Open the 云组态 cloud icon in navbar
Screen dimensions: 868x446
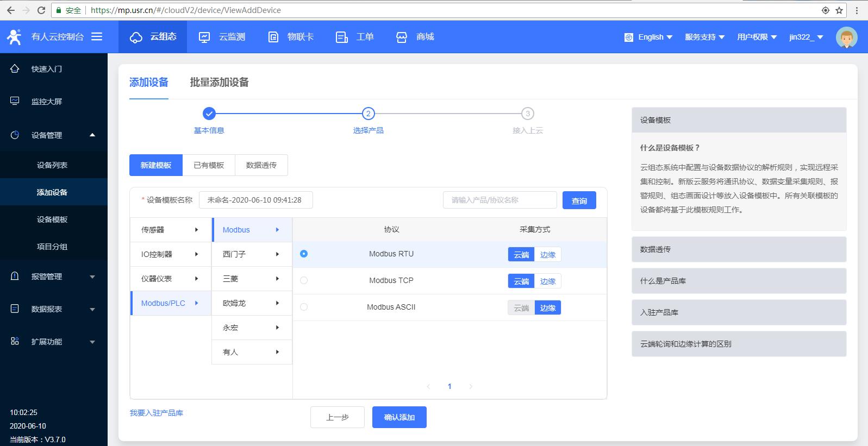point(136,37)
